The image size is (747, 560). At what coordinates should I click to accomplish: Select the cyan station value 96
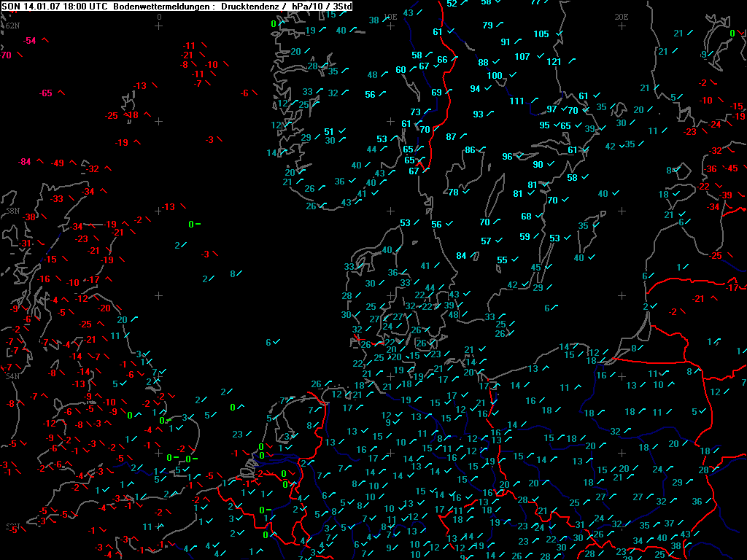508,157
